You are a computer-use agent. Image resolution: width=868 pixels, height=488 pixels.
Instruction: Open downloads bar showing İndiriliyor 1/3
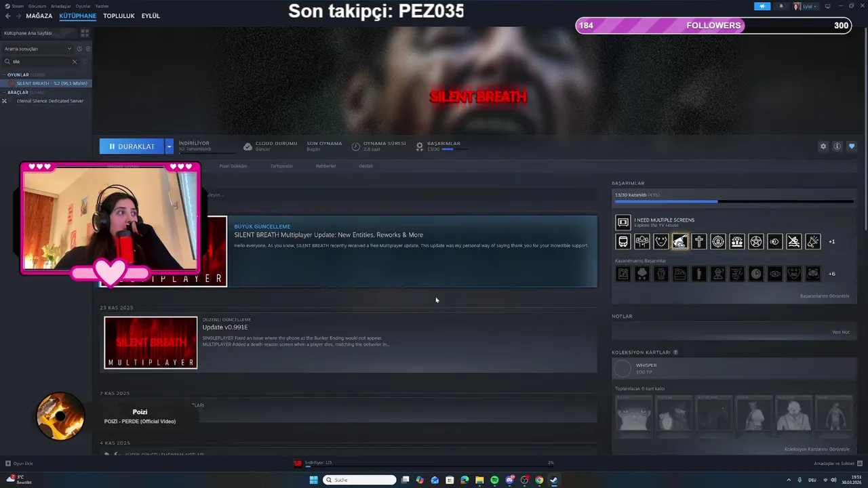424,464
